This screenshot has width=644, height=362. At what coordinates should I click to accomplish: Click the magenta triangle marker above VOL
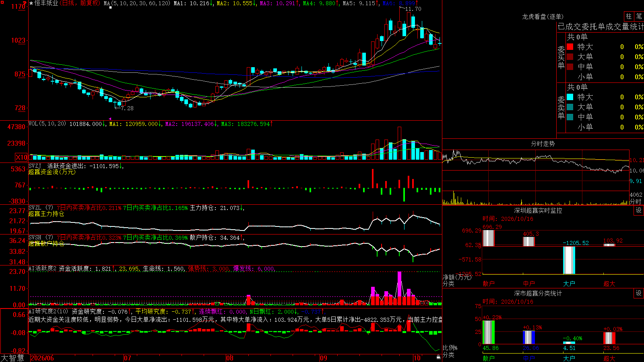(110, 119)
